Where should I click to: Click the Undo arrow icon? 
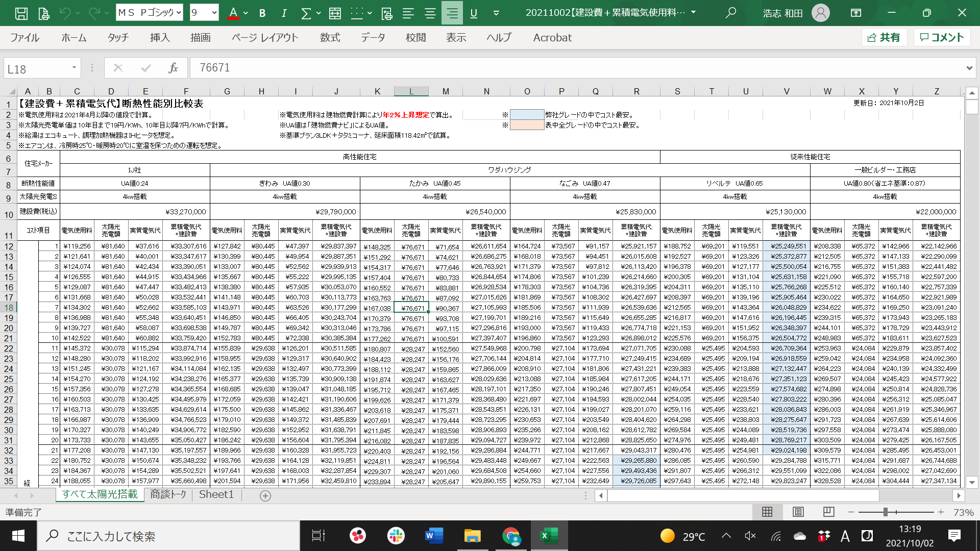click(65, 13)
